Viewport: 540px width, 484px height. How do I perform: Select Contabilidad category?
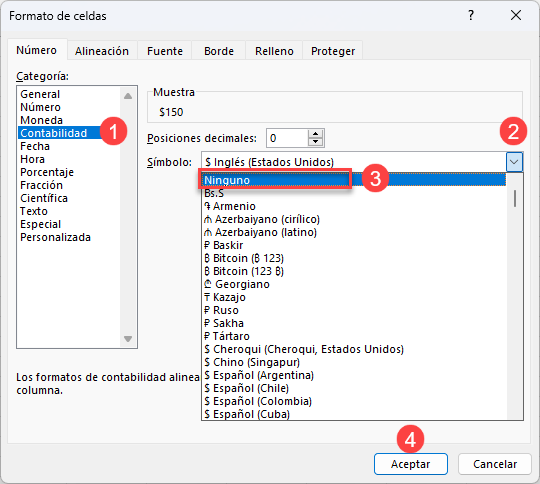click(69, 133)
